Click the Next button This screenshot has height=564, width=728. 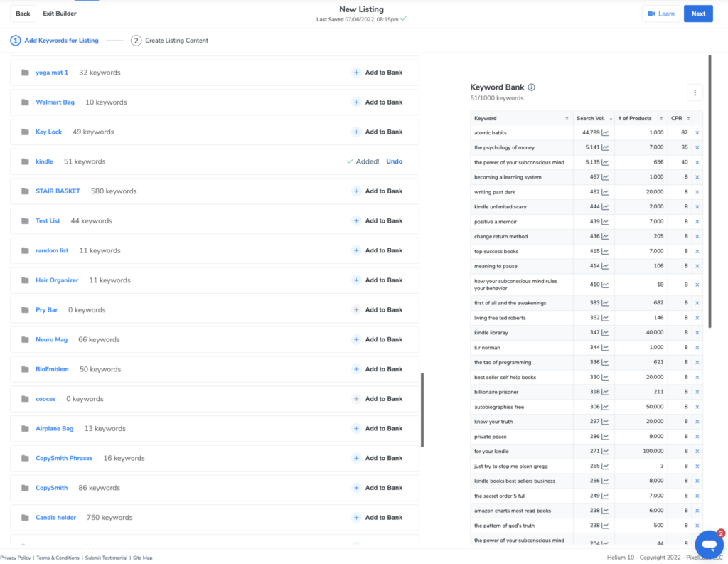pyautogui.click(x=698, y=14)
